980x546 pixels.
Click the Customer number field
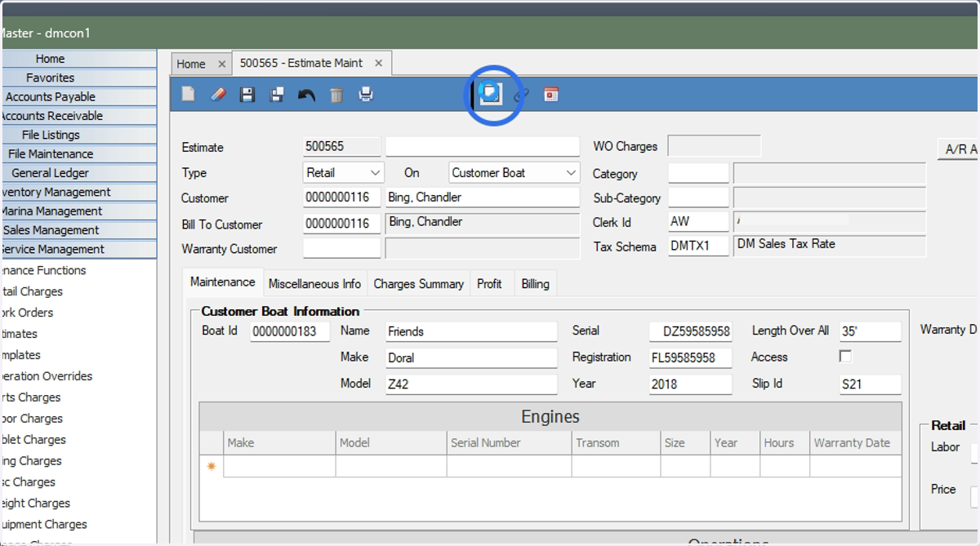click(341, 198)
